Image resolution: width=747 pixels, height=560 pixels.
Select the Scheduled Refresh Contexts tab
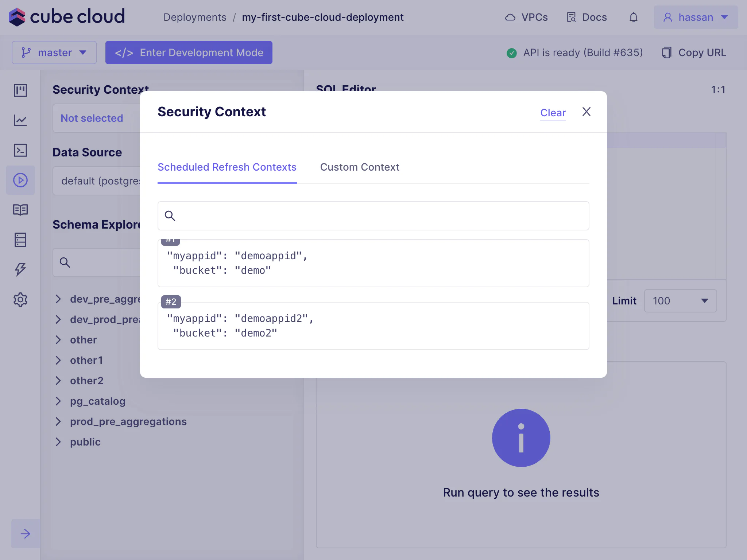click(227, 167)
